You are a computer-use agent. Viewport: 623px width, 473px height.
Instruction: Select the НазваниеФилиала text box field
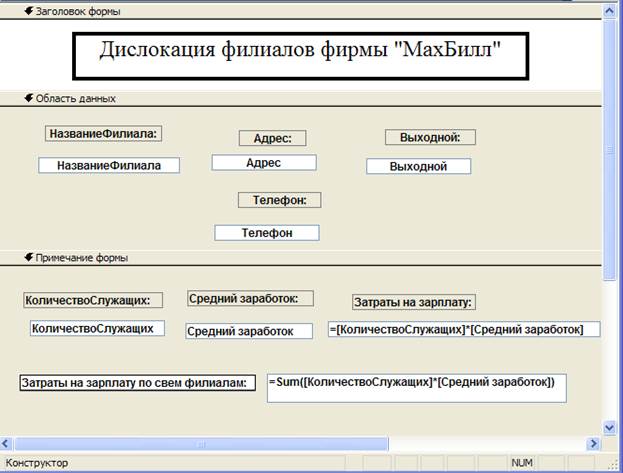pyautogui.click(x=109, y=165)
